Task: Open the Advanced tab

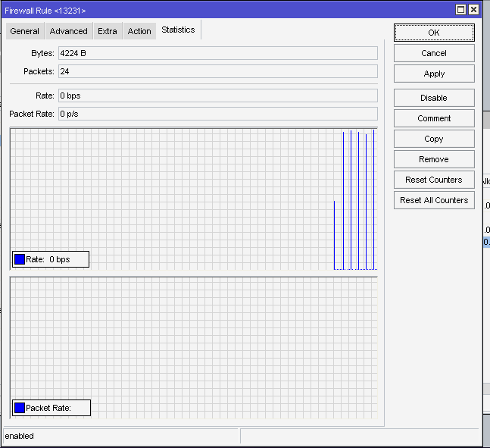Action: click(x=69, y=31)
